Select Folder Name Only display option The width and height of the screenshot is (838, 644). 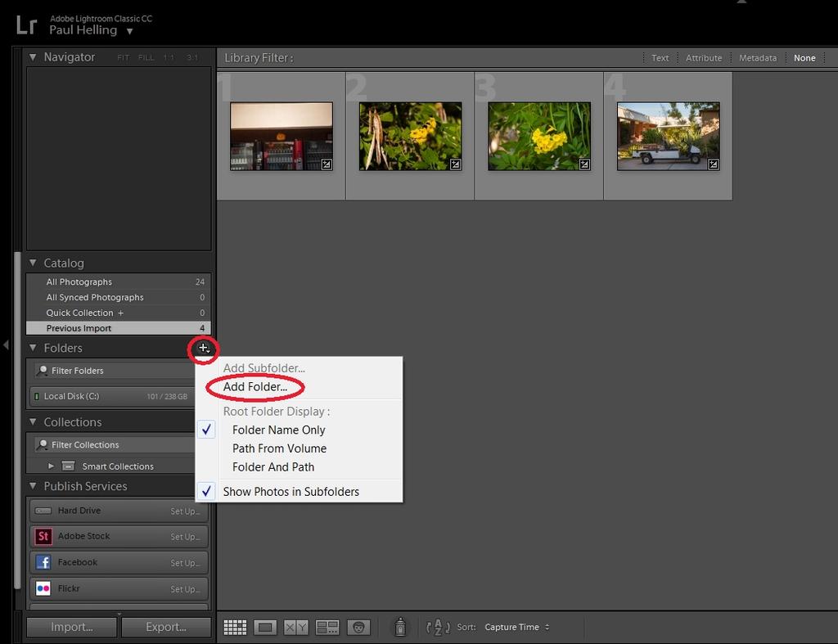(278, 430)
